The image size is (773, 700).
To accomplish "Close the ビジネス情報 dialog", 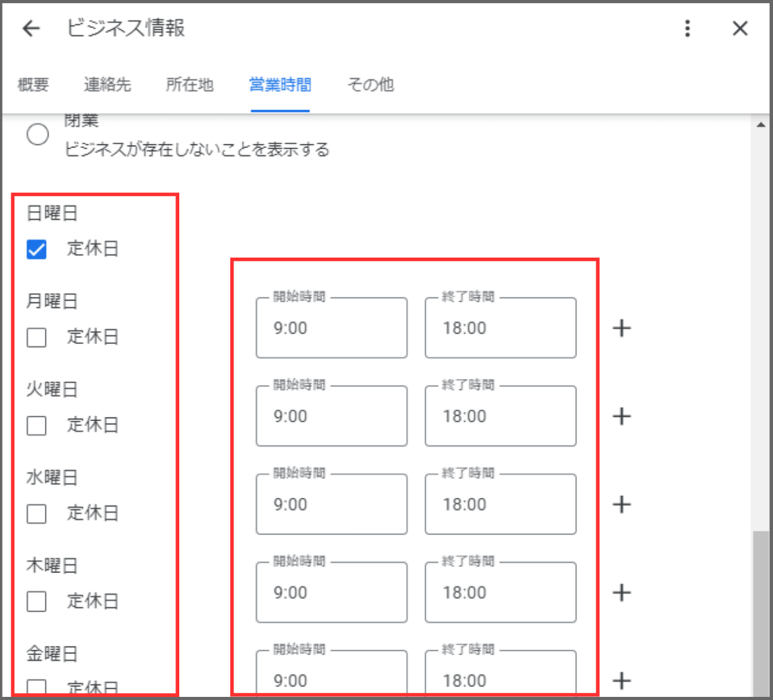I will click(740, 29).
